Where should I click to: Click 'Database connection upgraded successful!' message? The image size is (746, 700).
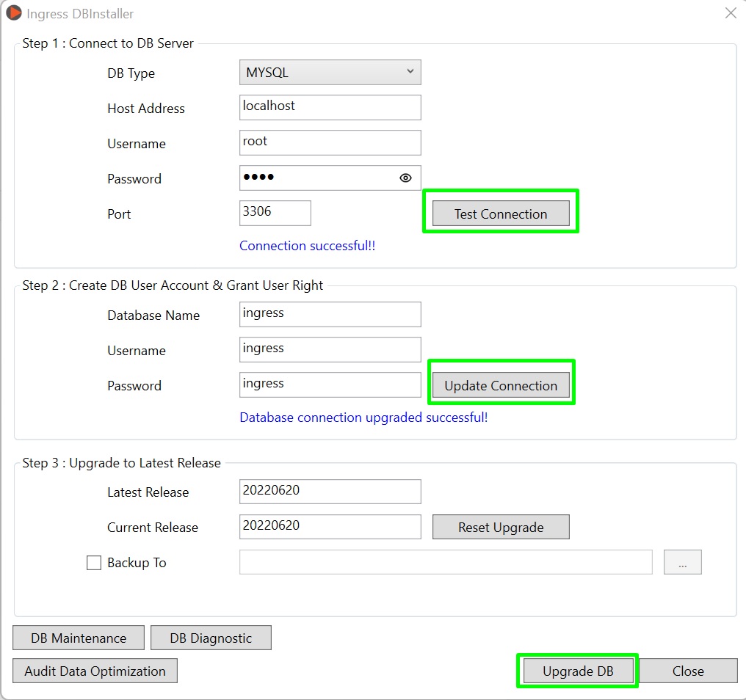coord(363,418)
